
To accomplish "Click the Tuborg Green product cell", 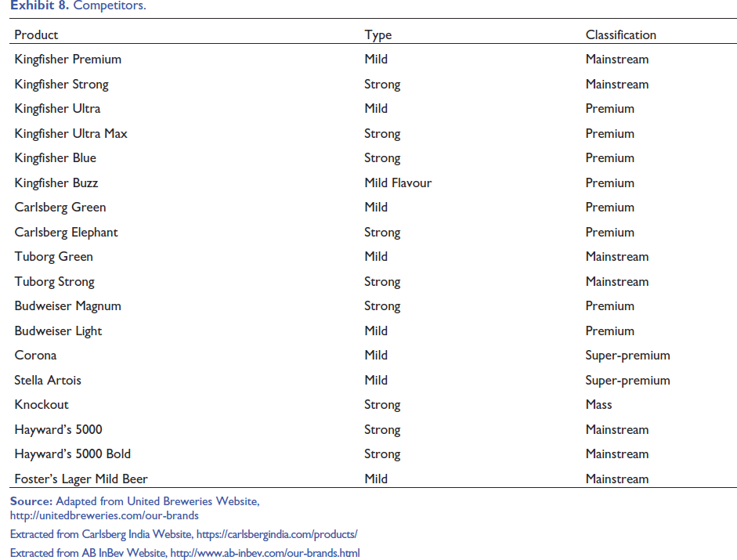I will pos(53,257).
